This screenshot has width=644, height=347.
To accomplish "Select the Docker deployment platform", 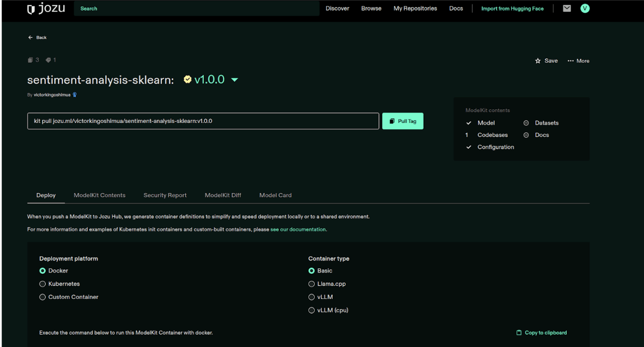I will point(42,271).
